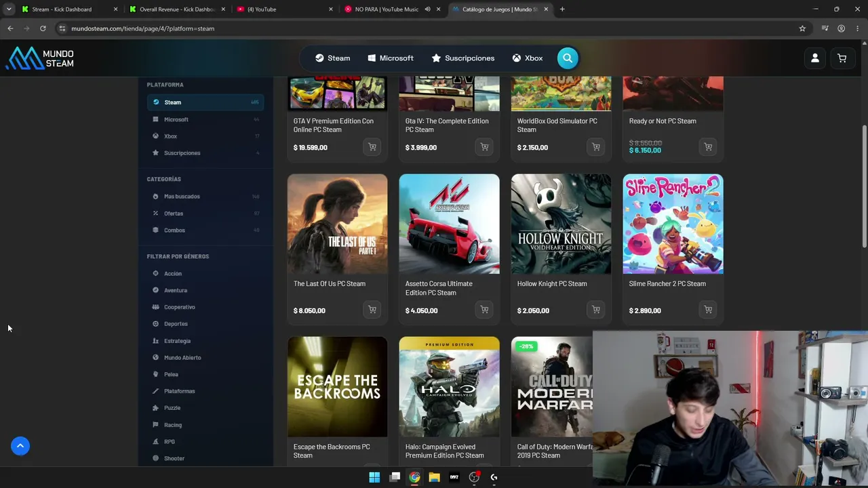Filter by Puzzle genre
868x488 pixels.
(x=205, y=408)
